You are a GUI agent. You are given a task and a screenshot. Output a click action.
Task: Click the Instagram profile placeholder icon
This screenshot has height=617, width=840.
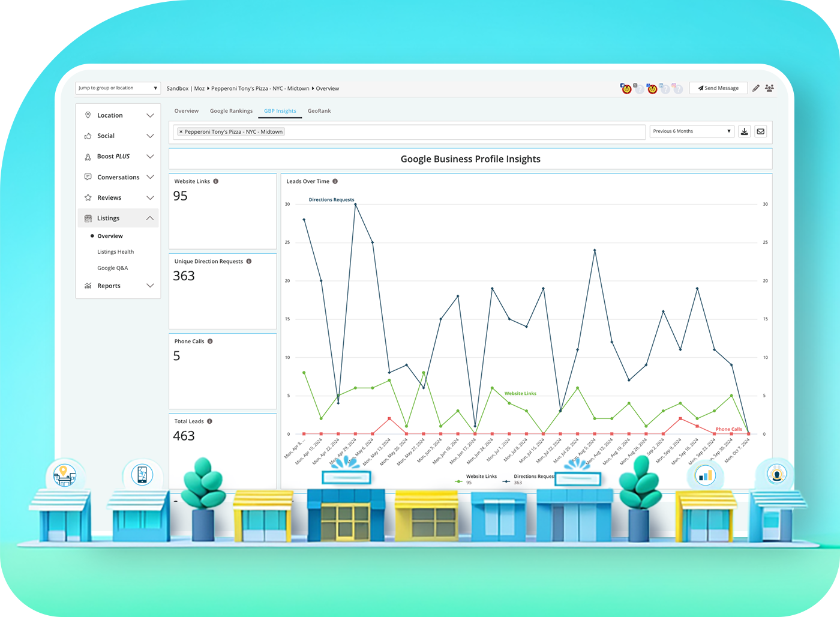677,89
